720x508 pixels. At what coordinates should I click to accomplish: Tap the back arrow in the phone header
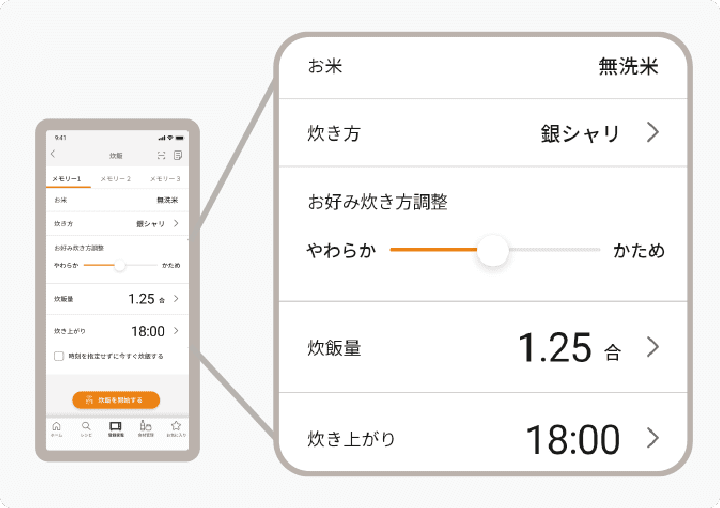coord(53,154)
